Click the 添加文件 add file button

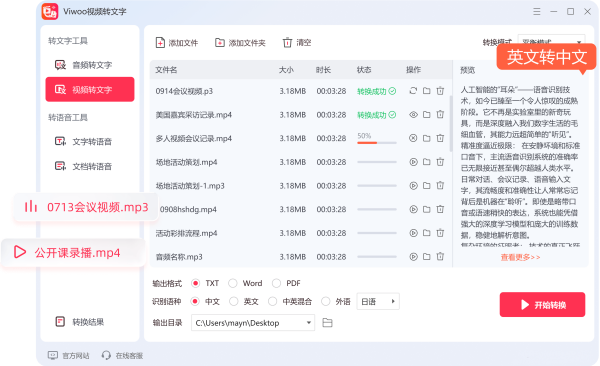pos(177,43)
